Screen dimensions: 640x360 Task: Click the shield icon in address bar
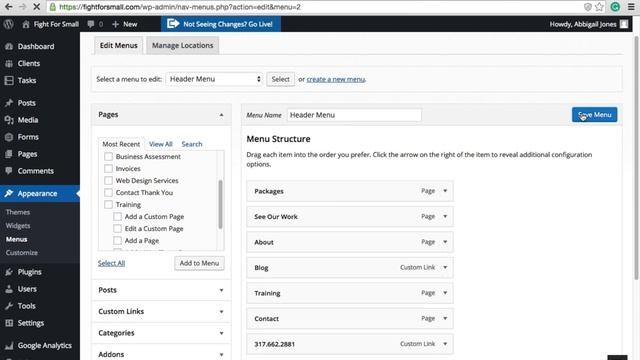tap(587, 7)
